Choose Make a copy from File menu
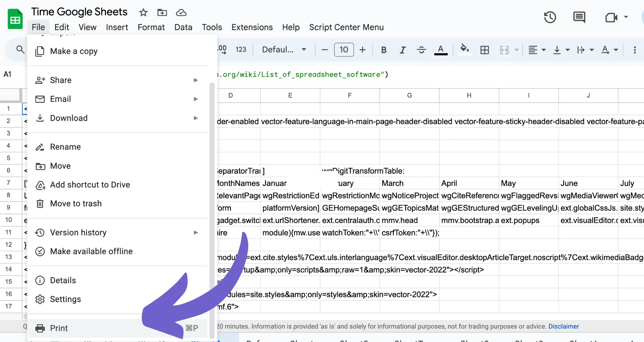The height and width of the screenshot is (342, 644). coord(117,51)
